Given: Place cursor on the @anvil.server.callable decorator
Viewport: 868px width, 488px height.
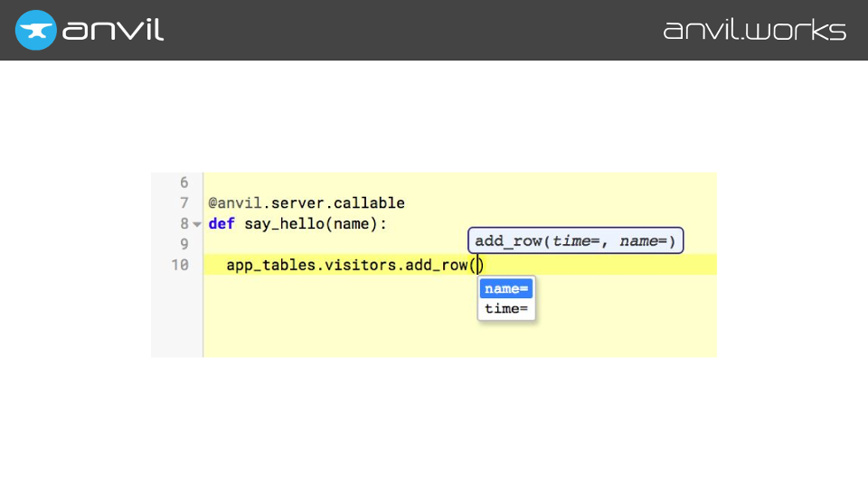Looking at the screenshot, I should [x=307, y=203].
